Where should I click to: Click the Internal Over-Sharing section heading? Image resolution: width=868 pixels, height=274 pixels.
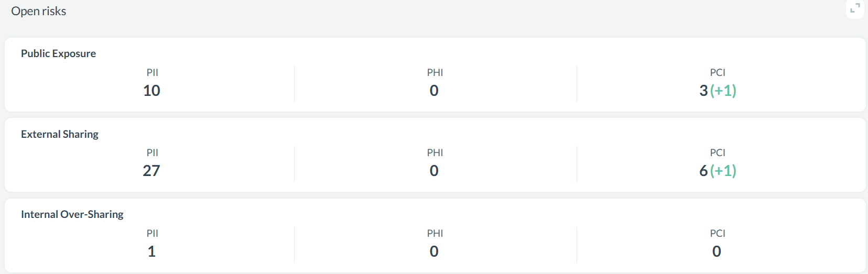click(x=72, y=214)
